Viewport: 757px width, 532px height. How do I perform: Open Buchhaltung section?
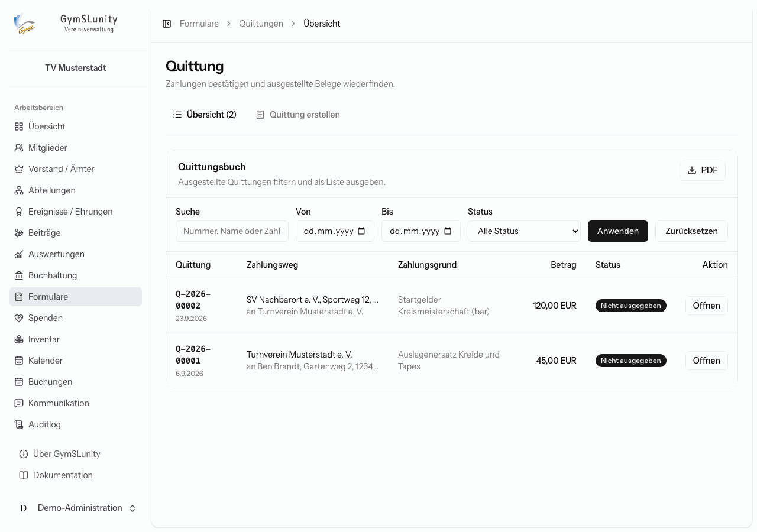point(76,275)
